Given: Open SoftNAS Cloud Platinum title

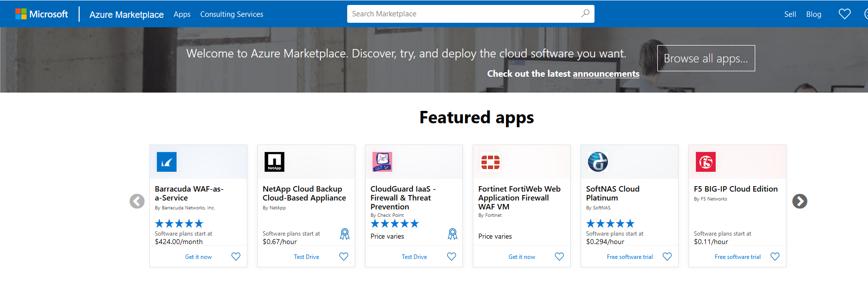Looking at the screenshot, I should [x=613, y=194].
